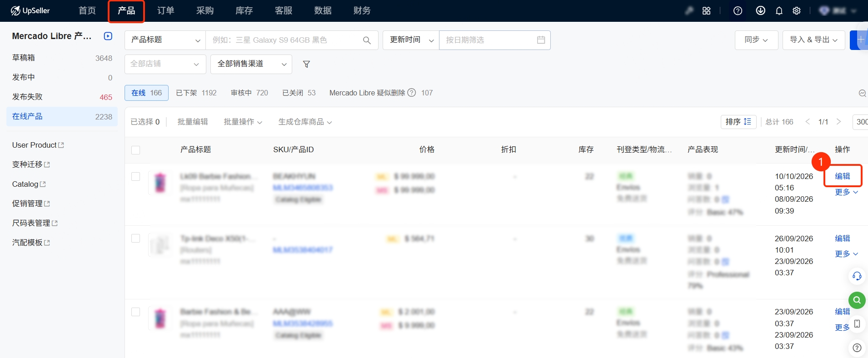The image size is (868, 358).
Task: Open the 导入 & 导出 dropdown
Action: (813, 40)
